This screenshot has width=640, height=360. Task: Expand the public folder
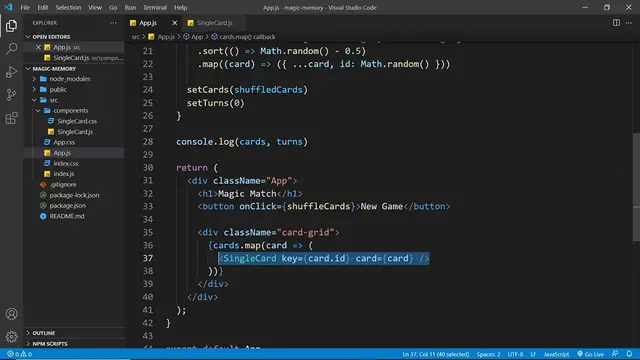coord(34,89)
